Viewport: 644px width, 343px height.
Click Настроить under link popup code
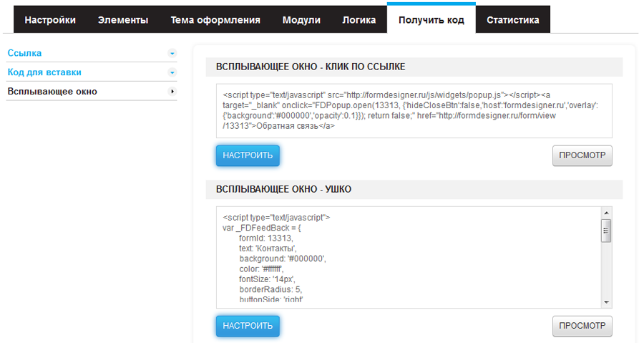point(248,155)
